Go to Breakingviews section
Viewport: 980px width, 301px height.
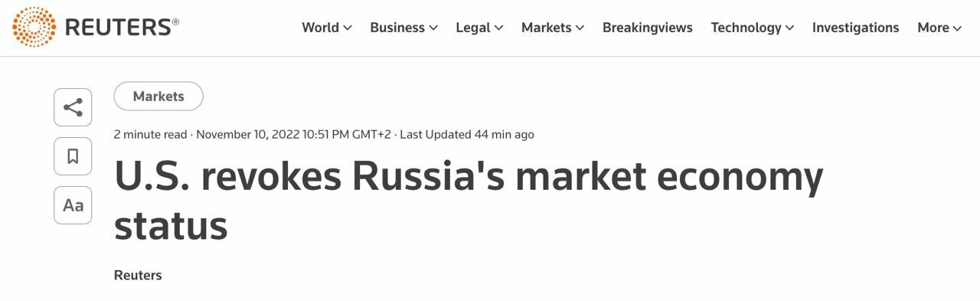point(648,28)
